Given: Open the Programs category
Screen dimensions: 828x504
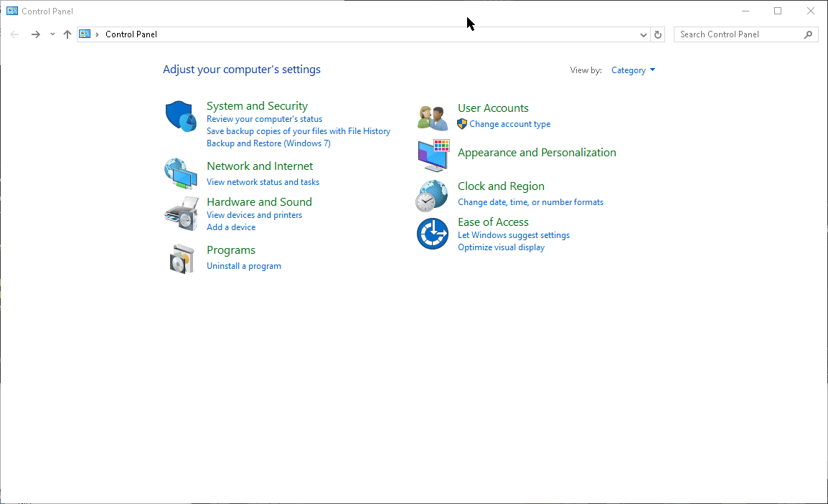Looking at the screenshot, I should [231, 250].
